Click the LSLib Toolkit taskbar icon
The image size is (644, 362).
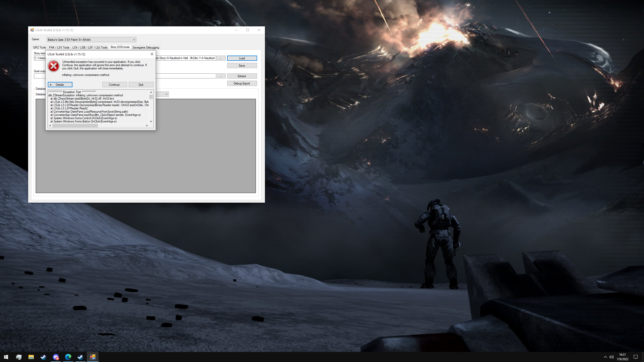(x=93, y=357)
